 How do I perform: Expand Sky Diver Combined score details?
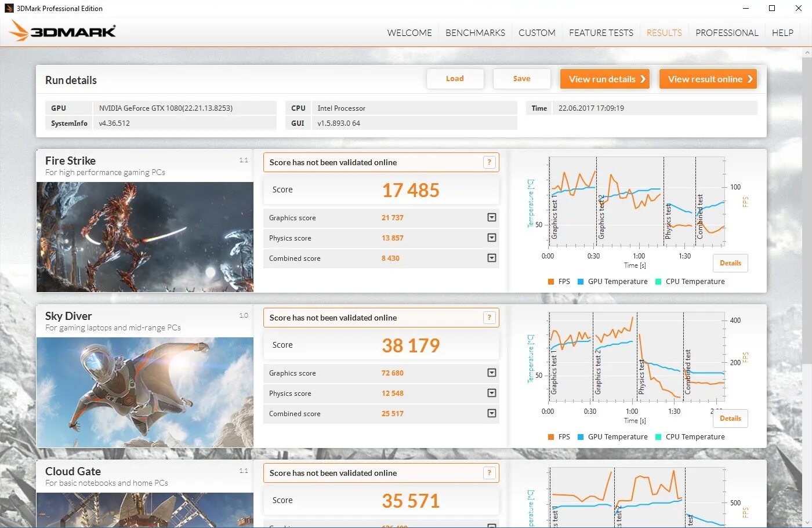pyautogui.click(x=492, y=413)
